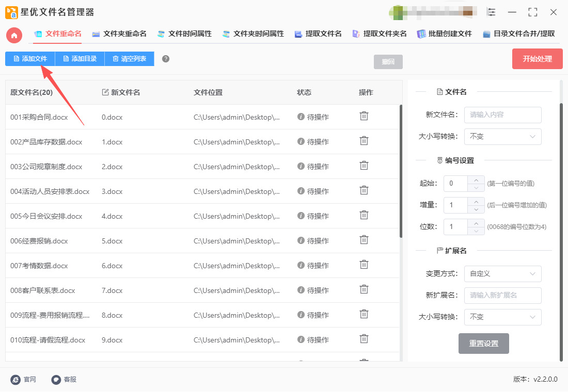Click 重置设置 reset button

pyautogui.click(x=484, y=343)
